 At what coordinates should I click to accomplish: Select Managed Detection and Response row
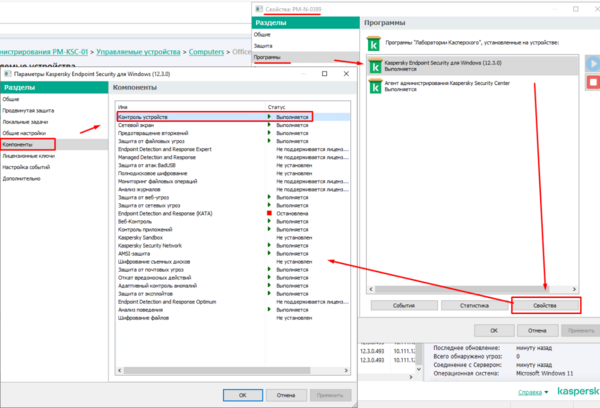(233, 157)
